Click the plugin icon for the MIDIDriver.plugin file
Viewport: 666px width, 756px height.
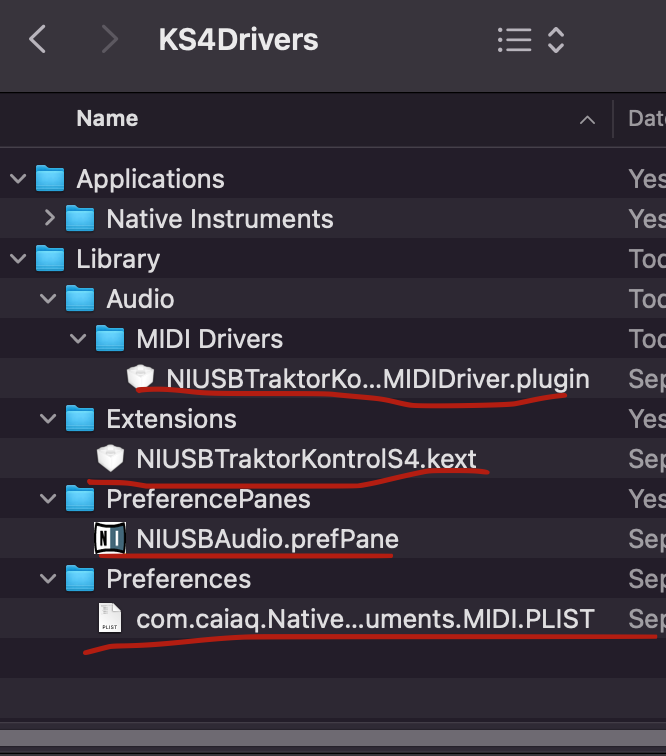(x=140, y=379)
